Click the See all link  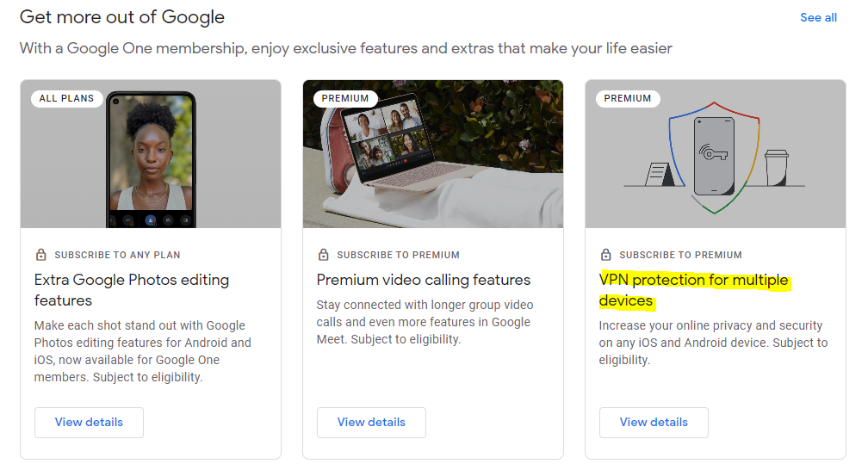tap(818, 17)
